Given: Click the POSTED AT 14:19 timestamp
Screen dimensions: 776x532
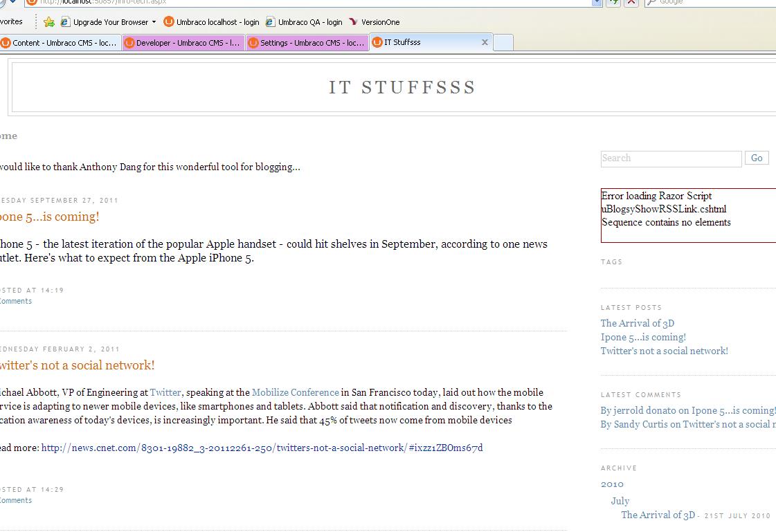Looking at the screenshot, I should coord(32,291).
